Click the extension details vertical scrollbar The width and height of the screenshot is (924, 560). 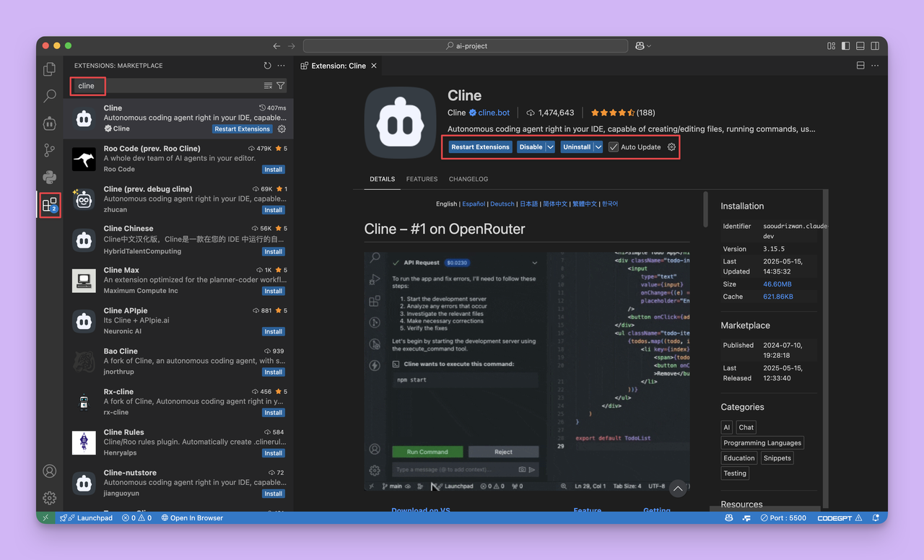click(705, 209)
